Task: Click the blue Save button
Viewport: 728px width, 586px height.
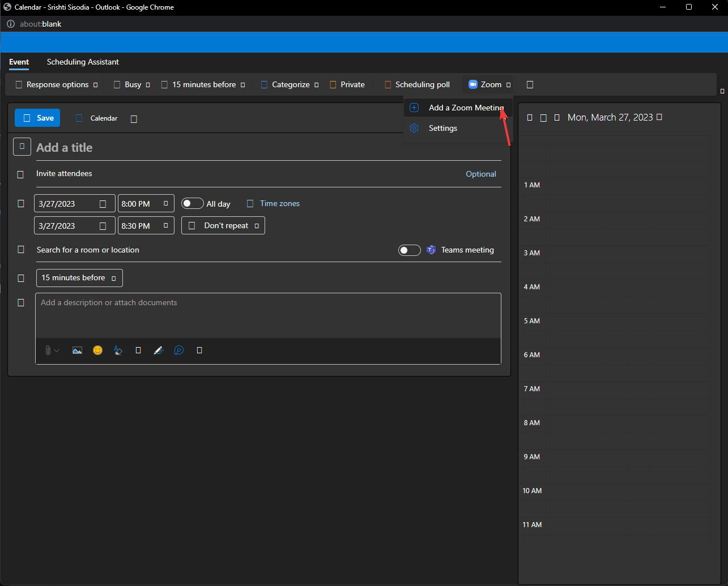Action: (37, 118)
